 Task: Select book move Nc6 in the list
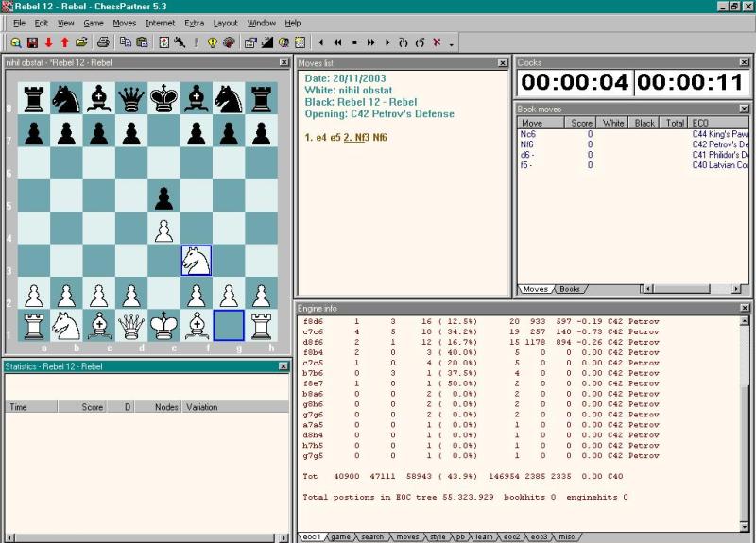click(528, 134)
